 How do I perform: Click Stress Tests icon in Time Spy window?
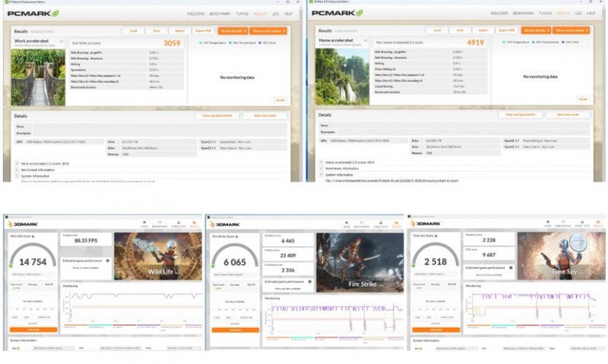[x=581, y=223]
